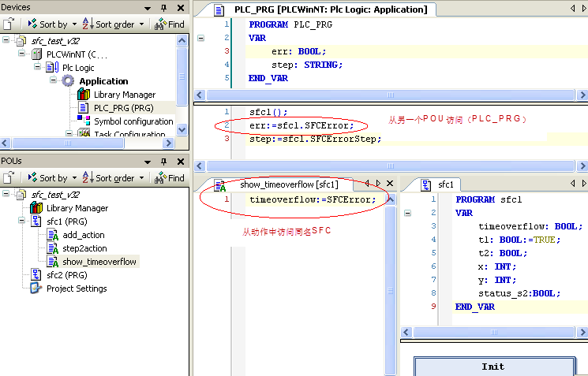Open Library Manager in Devices tree

125,95
